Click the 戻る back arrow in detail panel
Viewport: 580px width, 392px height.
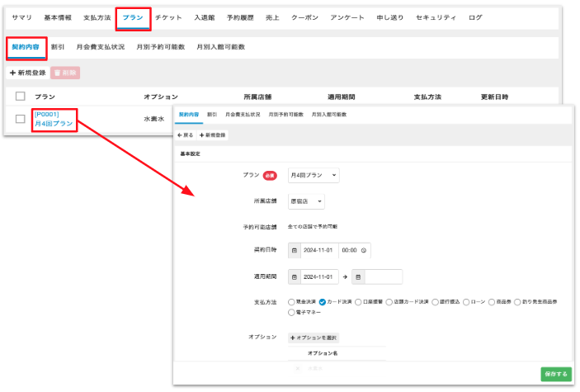coord(185,135)
